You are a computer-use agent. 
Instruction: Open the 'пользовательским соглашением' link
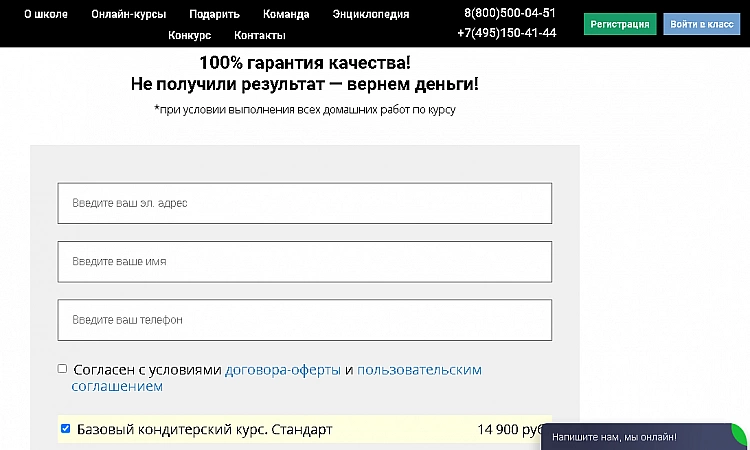419,370
